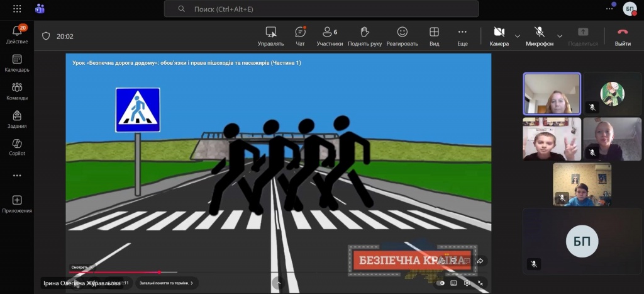Toggle Управлять control of the presentation

pos(271,36)
